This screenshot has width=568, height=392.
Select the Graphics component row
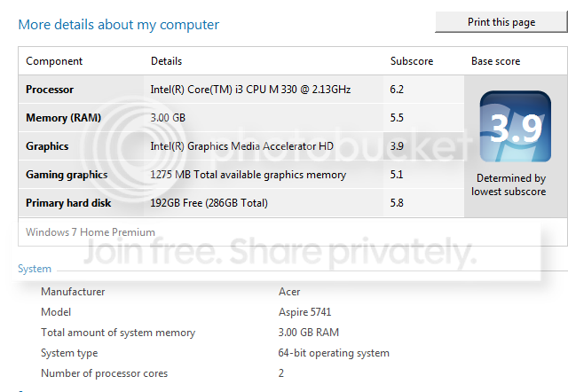[241, 145]
